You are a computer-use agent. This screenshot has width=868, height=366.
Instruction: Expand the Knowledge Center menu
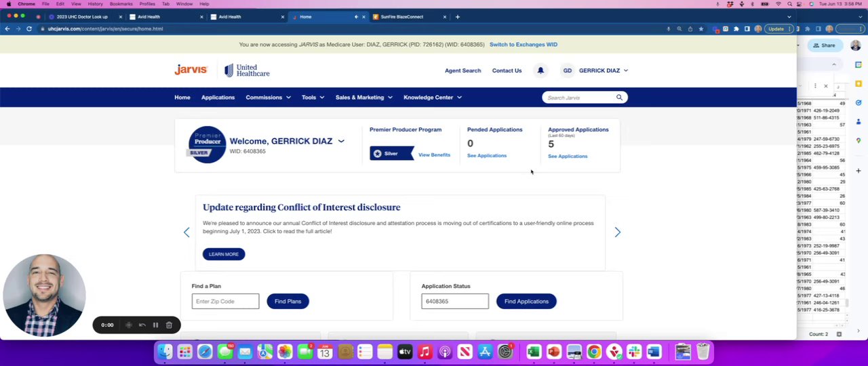coord(433,98)
